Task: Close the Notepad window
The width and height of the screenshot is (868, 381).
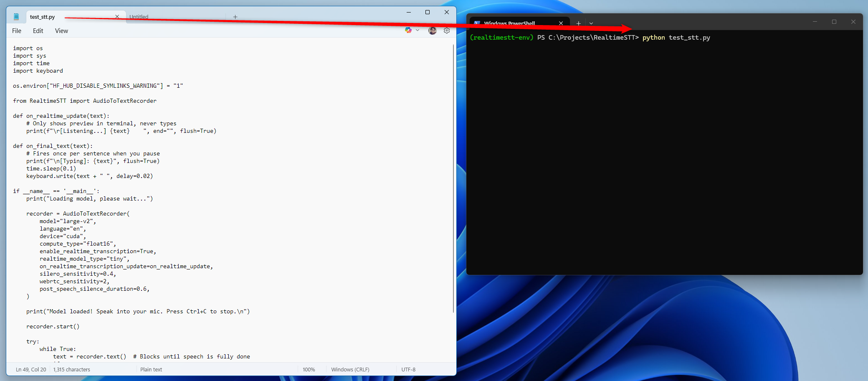Action: tap(447, 12)
